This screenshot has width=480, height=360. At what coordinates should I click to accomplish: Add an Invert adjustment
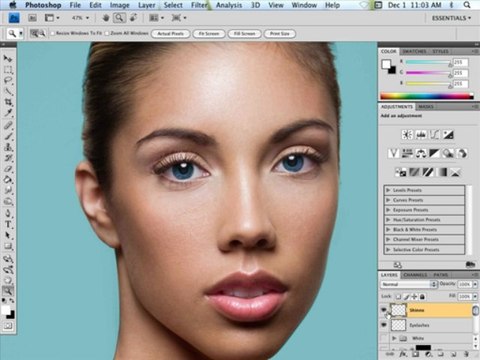(x=401, y=172)
